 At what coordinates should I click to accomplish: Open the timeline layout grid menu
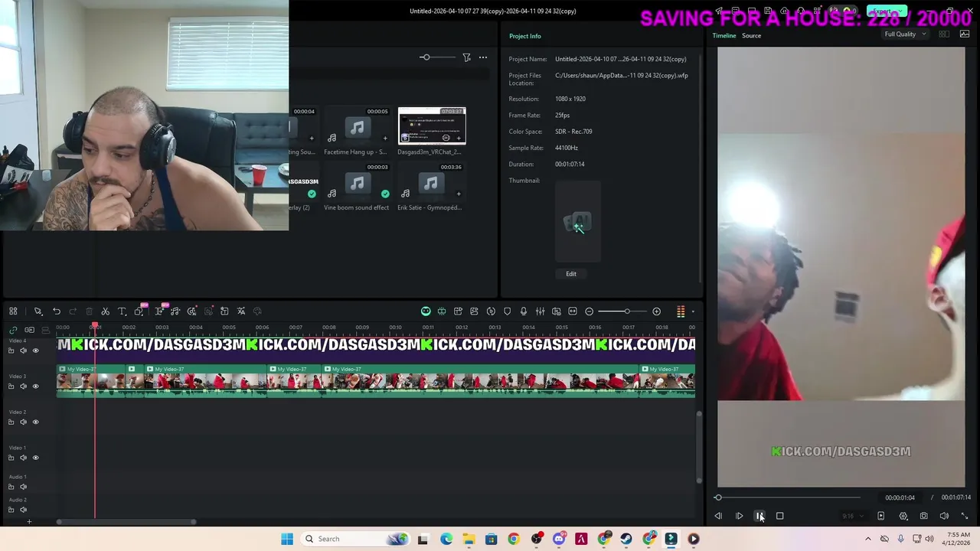coord(13,311)
